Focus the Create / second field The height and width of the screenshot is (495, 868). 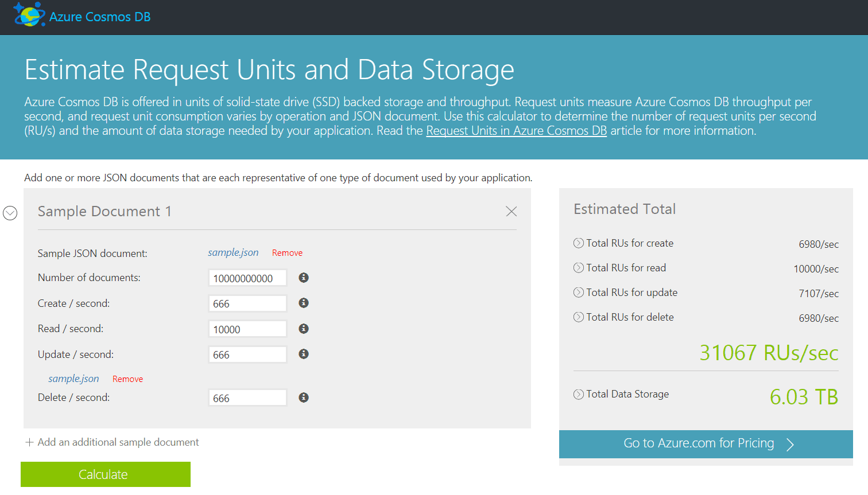coord(247,303)
